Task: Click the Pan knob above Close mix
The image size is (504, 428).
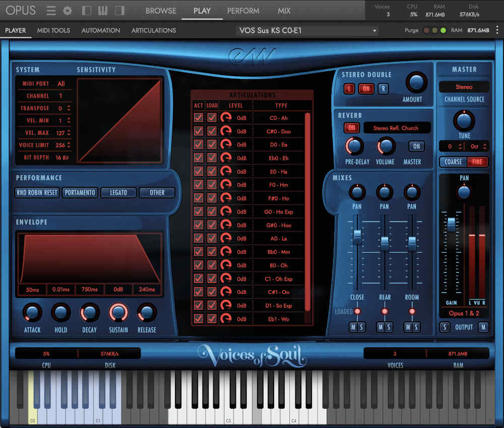Action: coord(357,193)
